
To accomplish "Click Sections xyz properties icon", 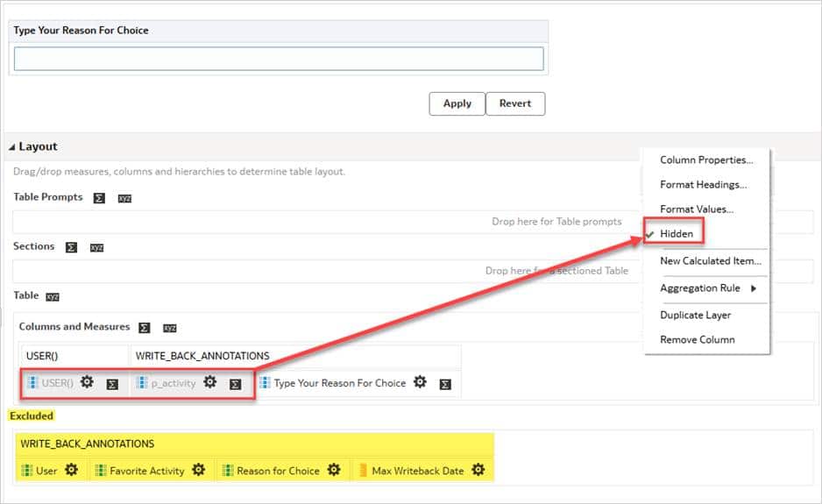I will coord(96,247).
